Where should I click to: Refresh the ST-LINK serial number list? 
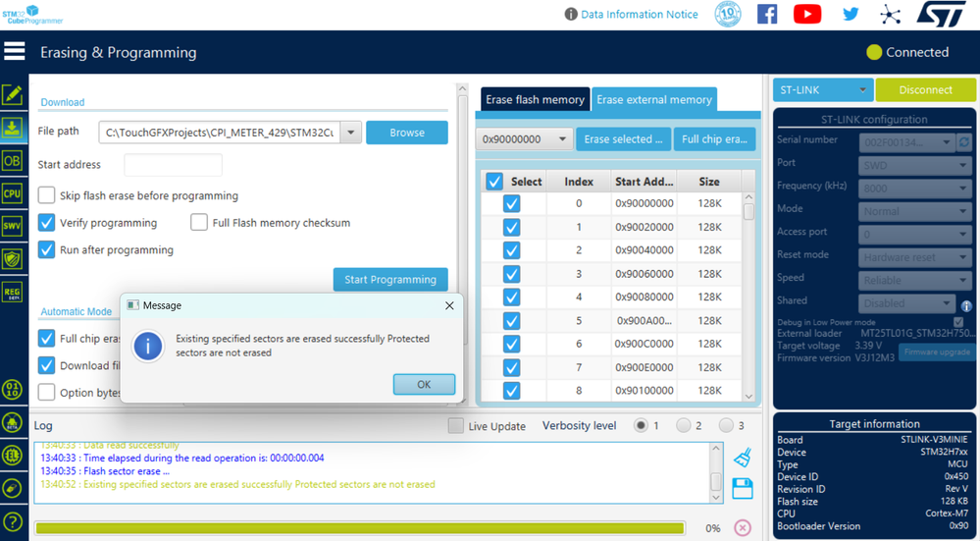point(964,142)
